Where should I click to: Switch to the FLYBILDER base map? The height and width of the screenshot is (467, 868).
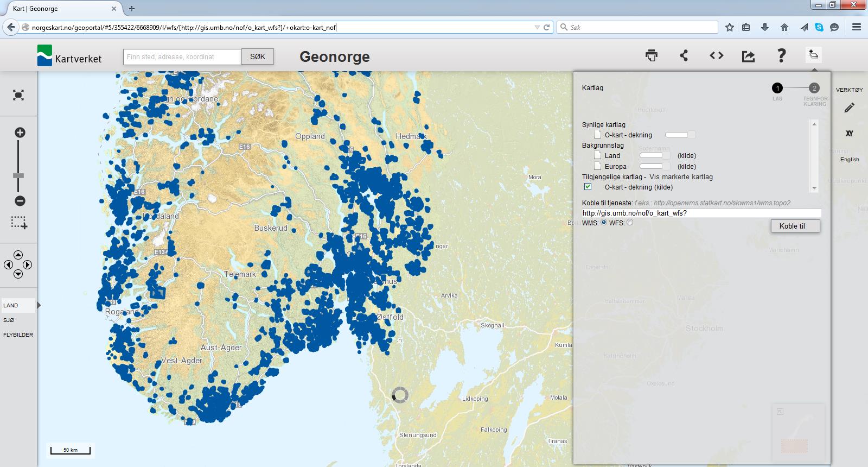[18, 335]
